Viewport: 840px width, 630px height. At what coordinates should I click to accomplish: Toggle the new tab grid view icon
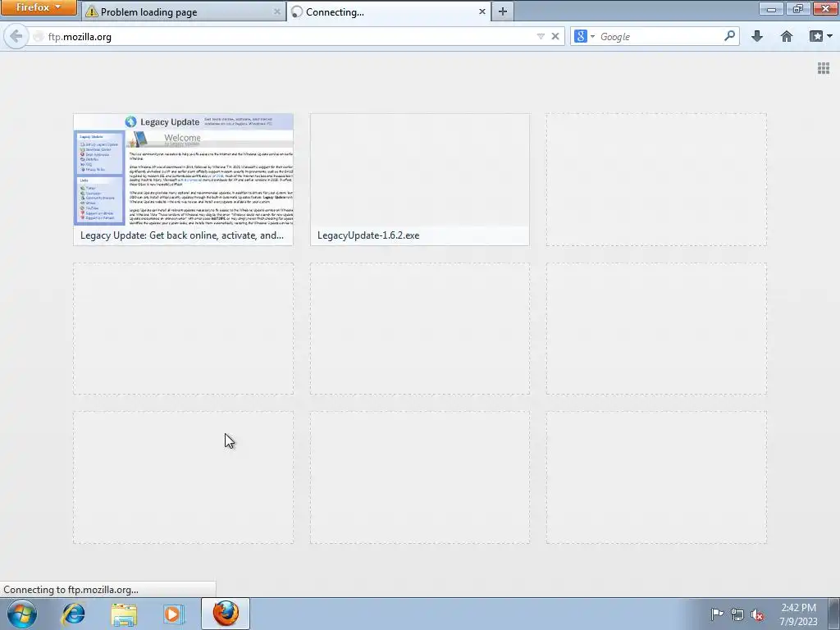[x=824, y=68]
